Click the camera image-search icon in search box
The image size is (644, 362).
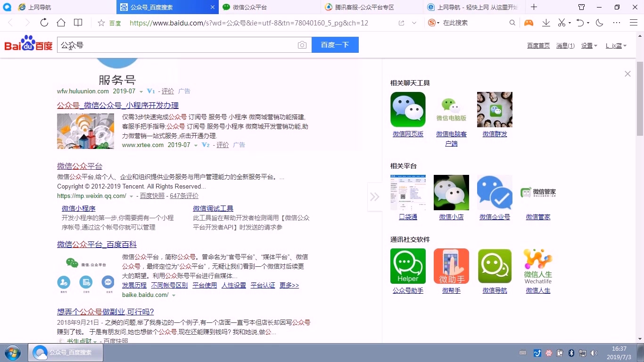point(302,45)
